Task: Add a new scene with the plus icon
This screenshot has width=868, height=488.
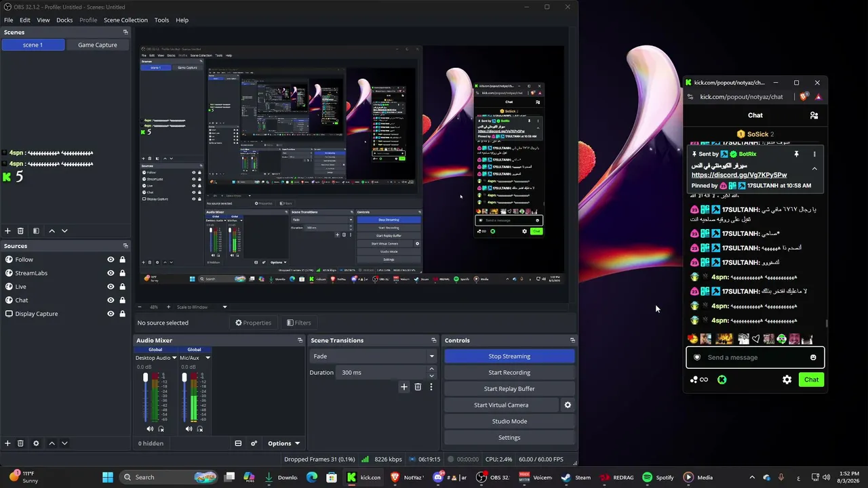Action: [7, 231]
